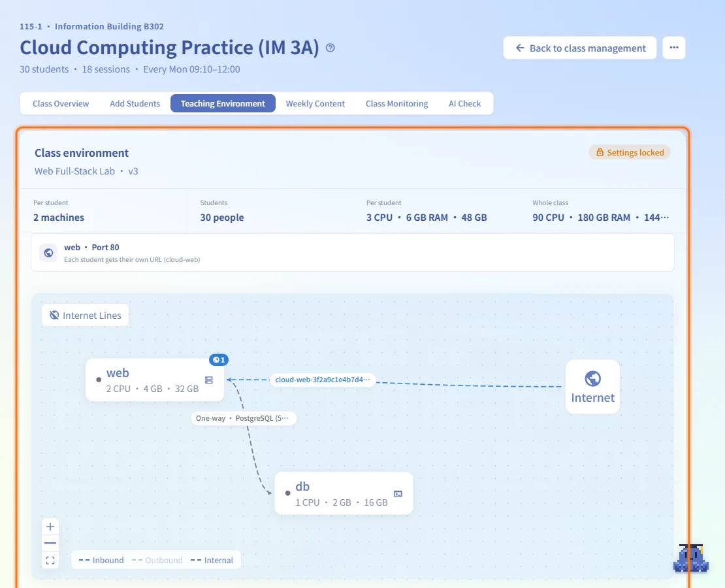Screen dimensions: 725x588
Task: Go back to class management
Action: [580, 48]
